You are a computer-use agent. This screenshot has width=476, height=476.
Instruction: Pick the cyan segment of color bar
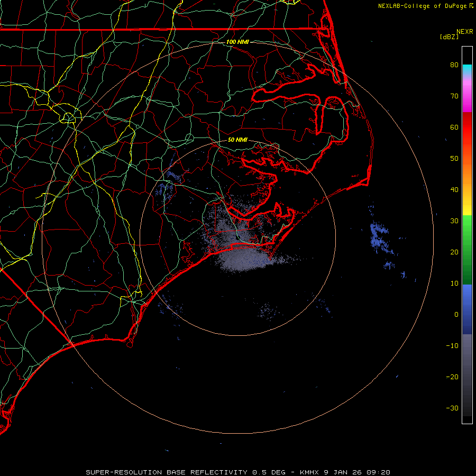coord(467,69)
